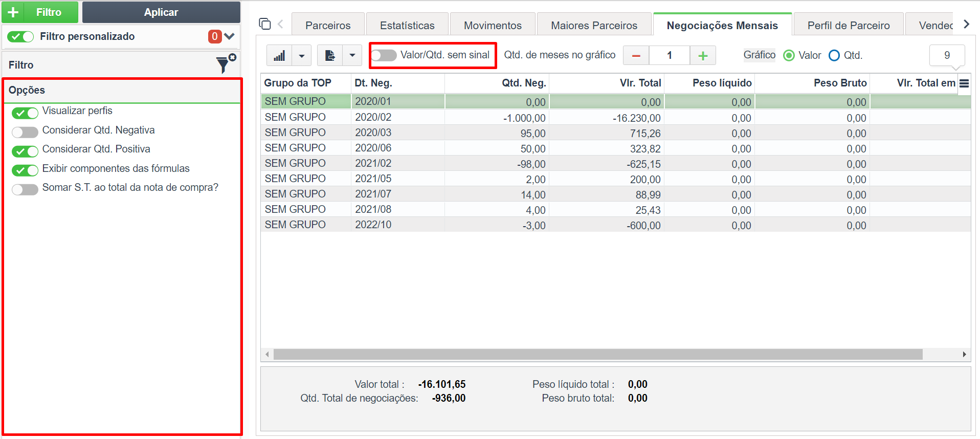Expand Filtro personalizado chevron

point(229,36)
